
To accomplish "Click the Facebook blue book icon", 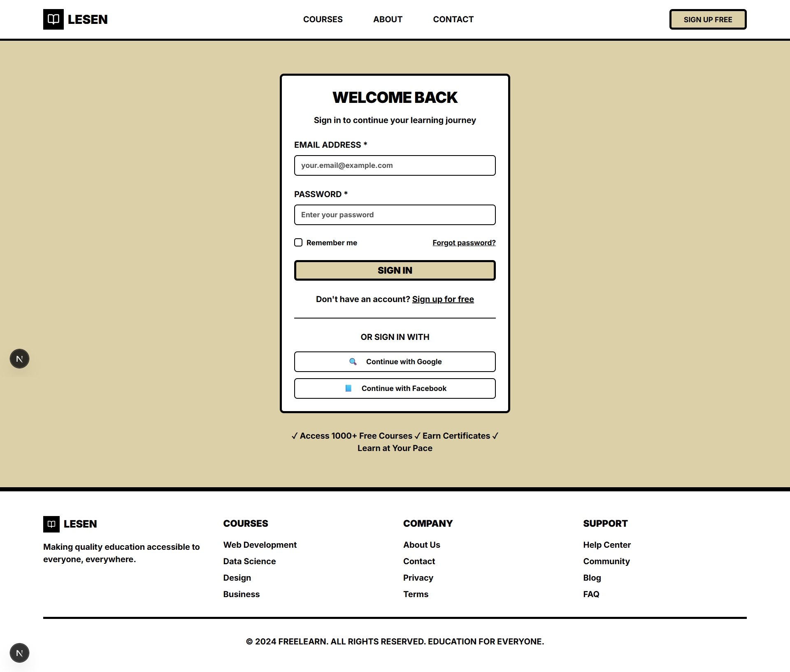I will click(348, 388).
